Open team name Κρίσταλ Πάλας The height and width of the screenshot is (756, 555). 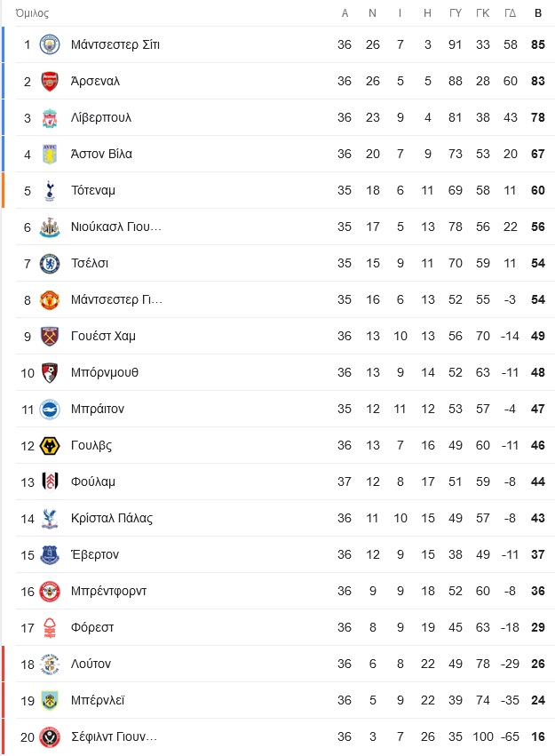(x=112, y=518)
